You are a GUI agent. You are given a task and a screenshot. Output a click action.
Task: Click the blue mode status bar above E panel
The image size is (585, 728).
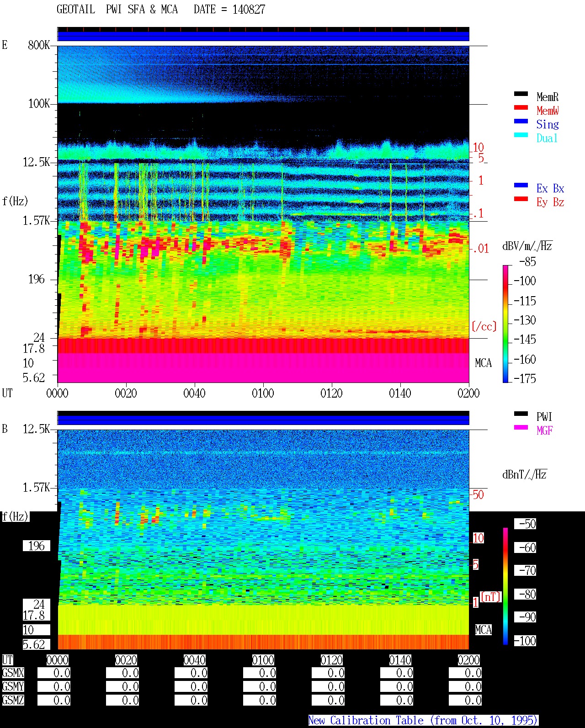(x=263, y=36)
